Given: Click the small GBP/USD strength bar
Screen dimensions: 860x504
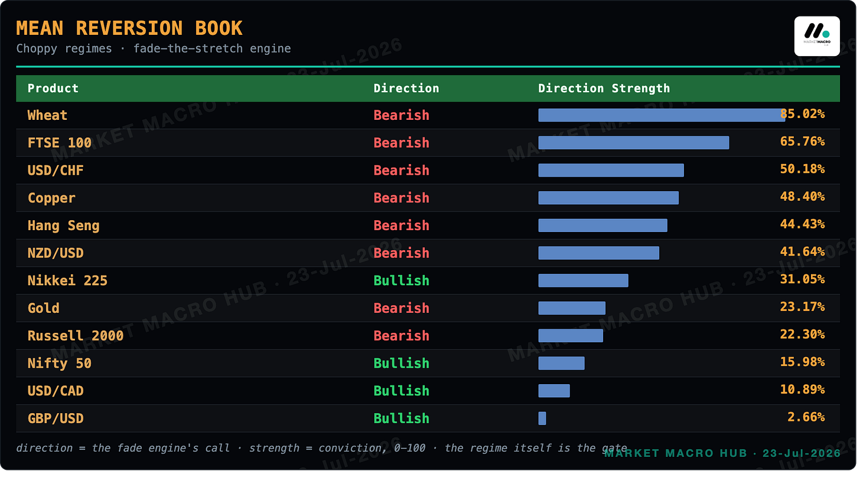Looking at the screenshot, I should point(542,418).
